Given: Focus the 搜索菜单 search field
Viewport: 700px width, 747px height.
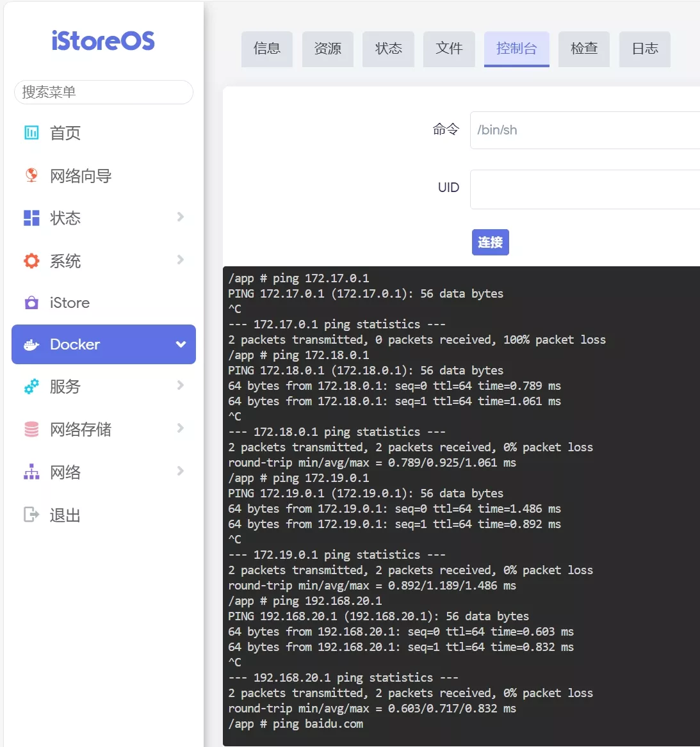Looking at the screenshot, I should pyautogui.click(x=103, y=92).
